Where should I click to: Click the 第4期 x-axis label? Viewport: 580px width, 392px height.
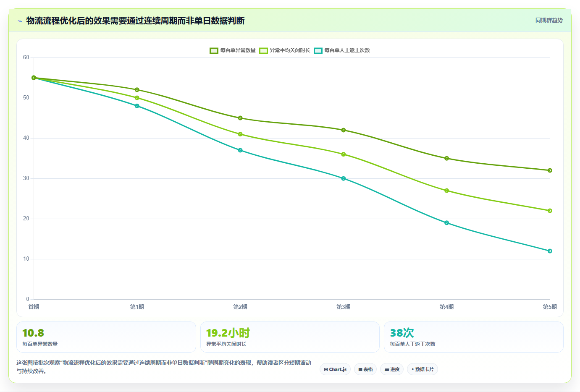[x=446, y=307]
